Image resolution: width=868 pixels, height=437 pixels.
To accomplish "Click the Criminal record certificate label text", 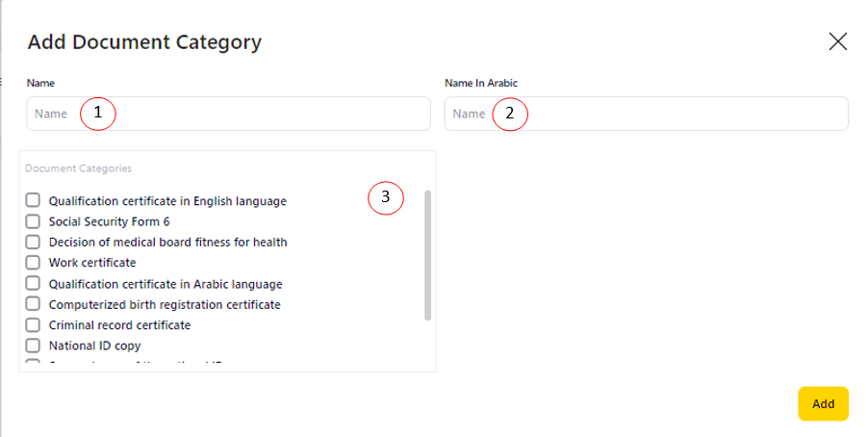I will point(119,325).
